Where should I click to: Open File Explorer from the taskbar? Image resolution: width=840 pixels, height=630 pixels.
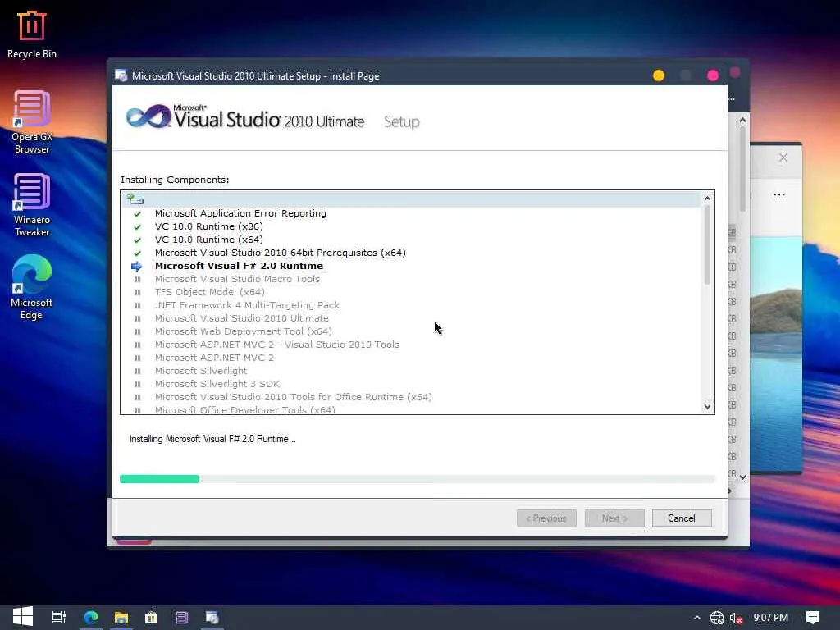[121, 617]
